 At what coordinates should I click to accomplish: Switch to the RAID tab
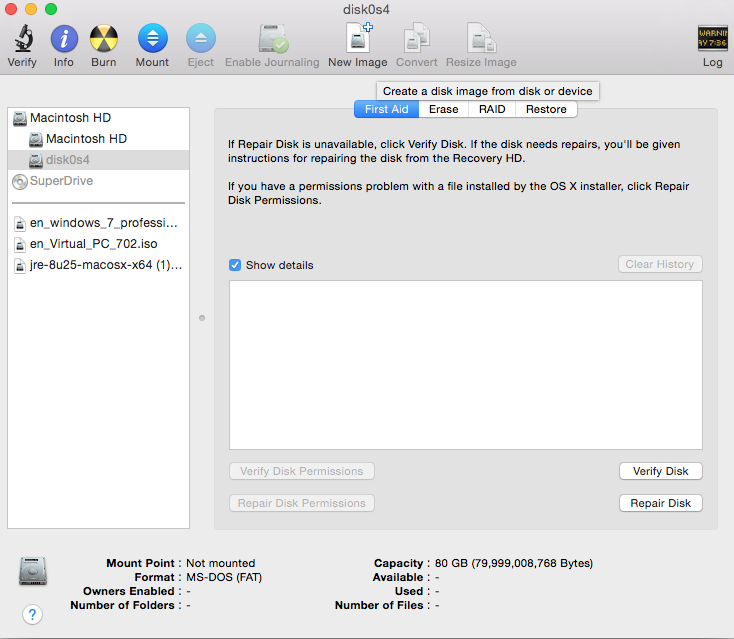(492, 109)
